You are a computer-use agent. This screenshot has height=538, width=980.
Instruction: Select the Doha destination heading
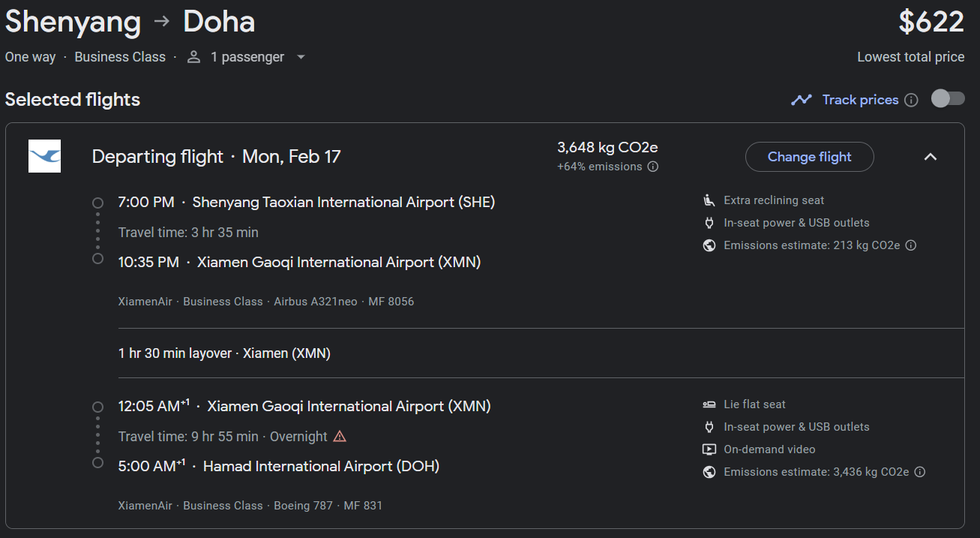[218, 22]
